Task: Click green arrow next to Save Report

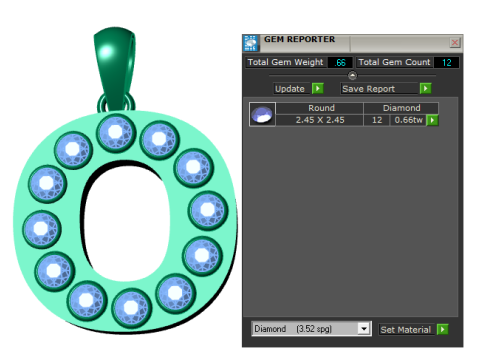Action: 425,88
